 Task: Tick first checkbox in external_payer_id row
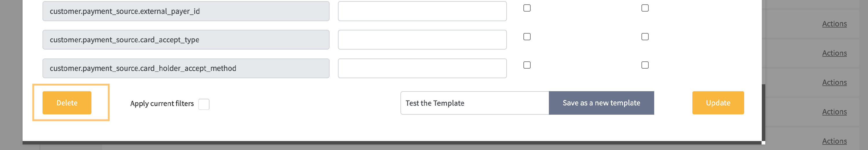[x=527, y=8]
